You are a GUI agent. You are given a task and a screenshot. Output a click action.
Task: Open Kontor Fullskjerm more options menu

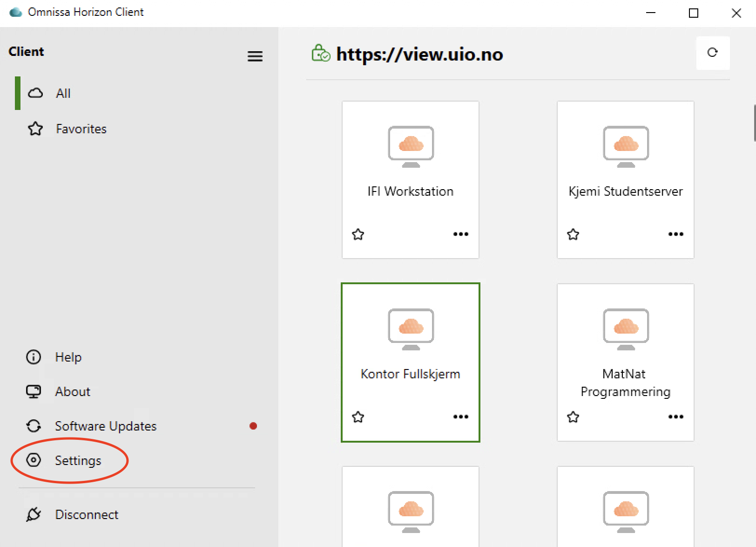(461, 417)
